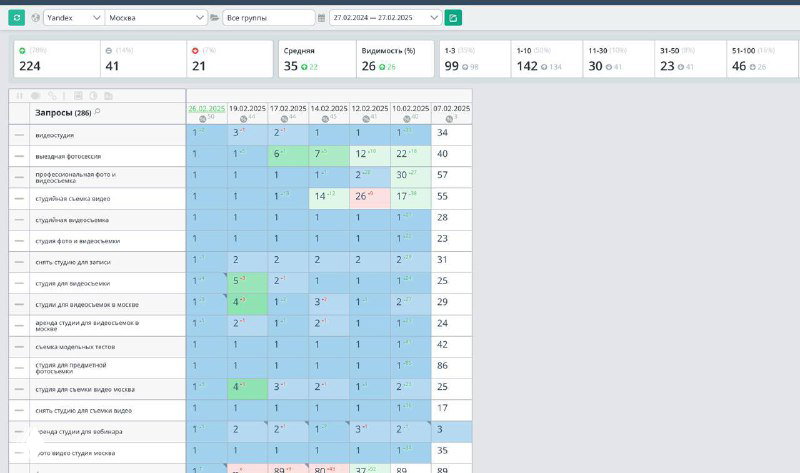Image resolution: width=800 pixels, height=473 pixels.
Task: Click the folder icon before Все группы
Action: (x=215, y=18)
